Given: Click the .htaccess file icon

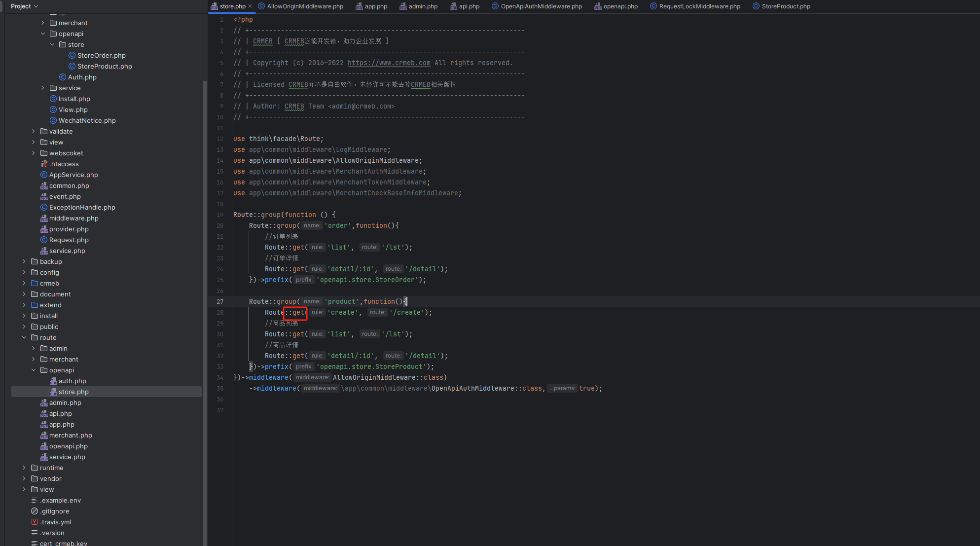Looking at the screenshot, I should (x=44, y=164).
